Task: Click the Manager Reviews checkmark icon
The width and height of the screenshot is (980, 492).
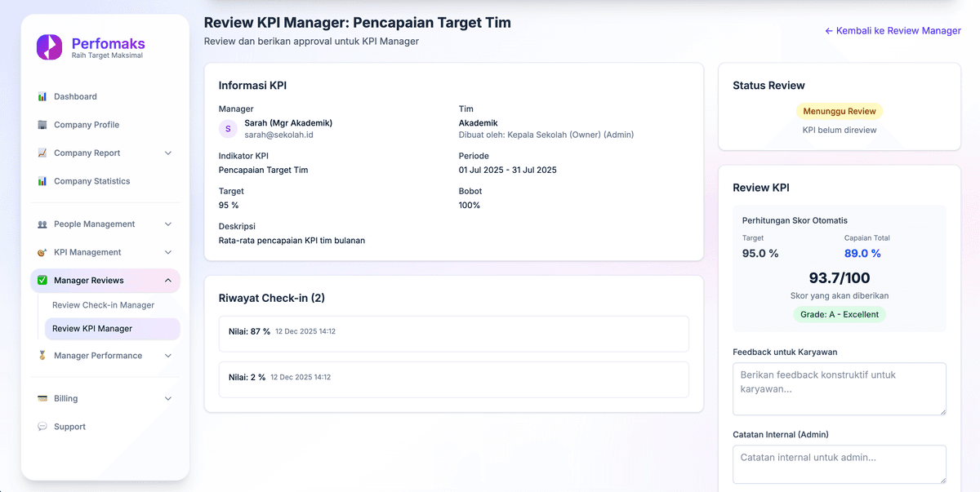Action: [42, 280]
